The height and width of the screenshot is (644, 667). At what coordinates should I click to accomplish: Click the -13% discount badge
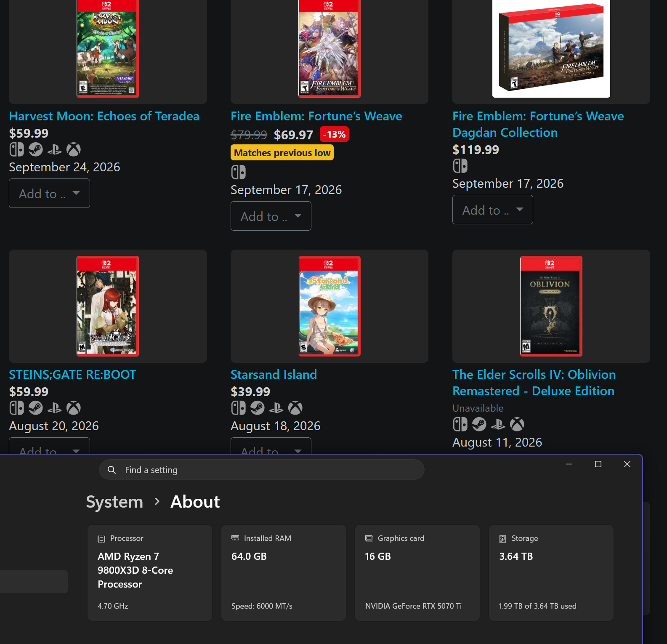(334, 135)
